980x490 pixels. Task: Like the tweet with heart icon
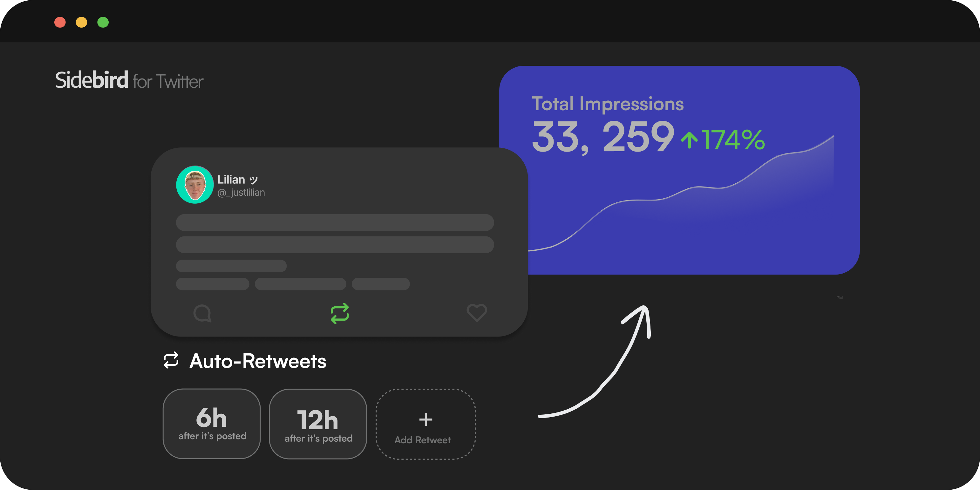click(x=477, y=313)
